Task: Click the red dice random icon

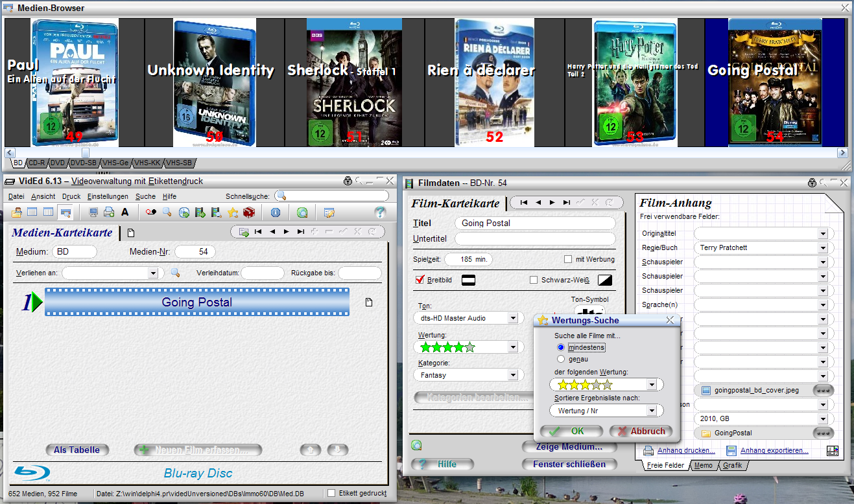Action: coord(248,212)
